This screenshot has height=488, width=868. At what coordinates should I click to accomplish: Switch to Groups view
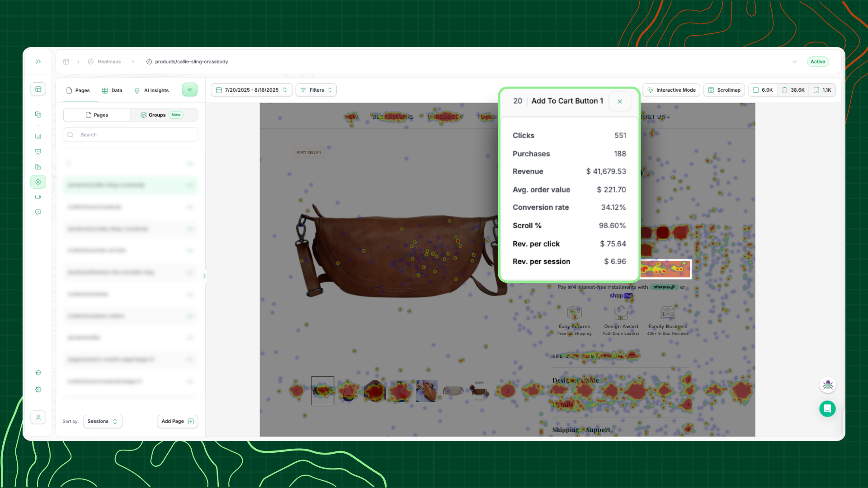(164, 115)
